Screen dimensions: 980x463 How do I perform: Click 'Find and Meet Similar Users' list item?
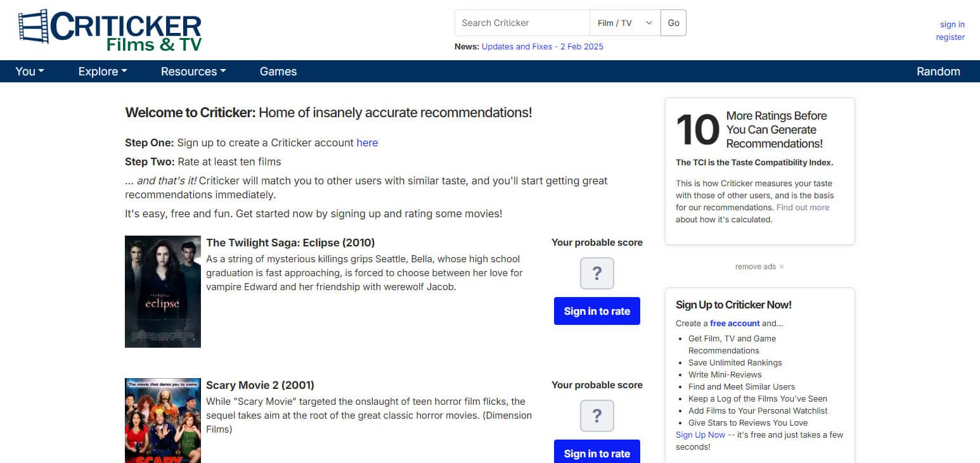click(742, 386)
